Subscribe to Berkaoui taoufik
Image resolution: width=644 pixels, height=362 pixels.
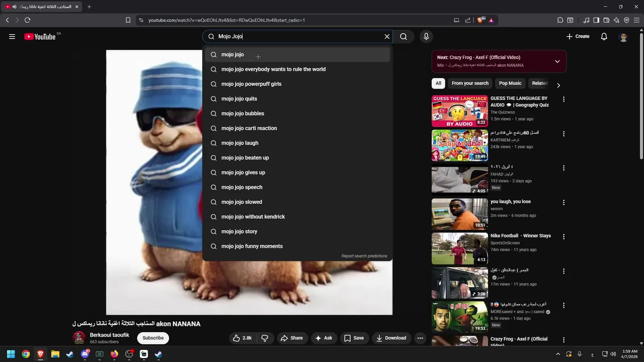coord(153,338)
